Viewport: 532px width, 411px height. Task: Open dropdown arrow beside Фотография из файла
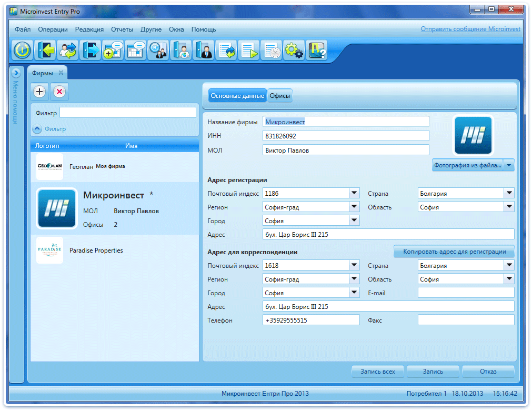tap(509, 165)
